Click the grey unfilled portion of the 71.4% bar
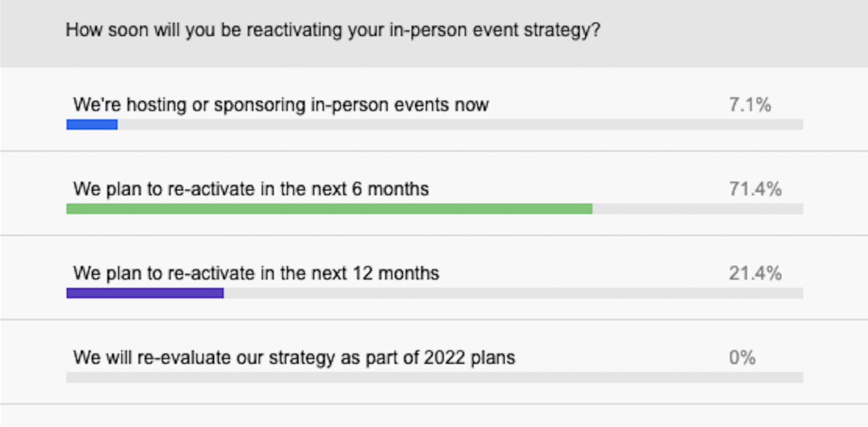This screenshot has height=427, width=868. (x=698, y=209)
